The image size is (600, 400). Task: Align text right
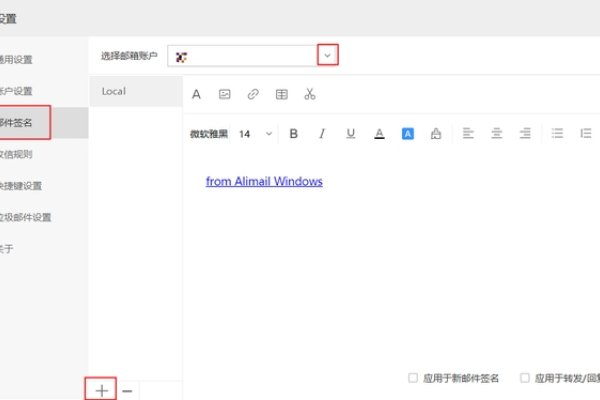525,133
